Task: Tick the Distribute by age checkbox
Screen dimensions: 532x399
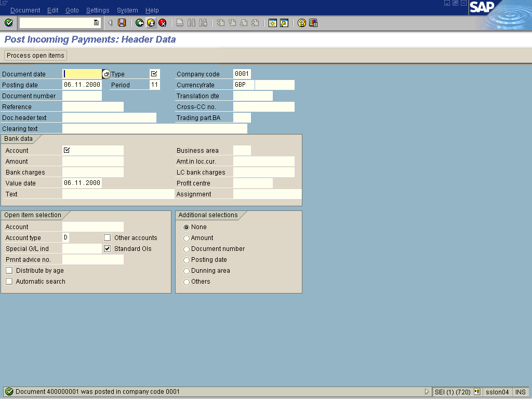Action: (x=9, y=271)
